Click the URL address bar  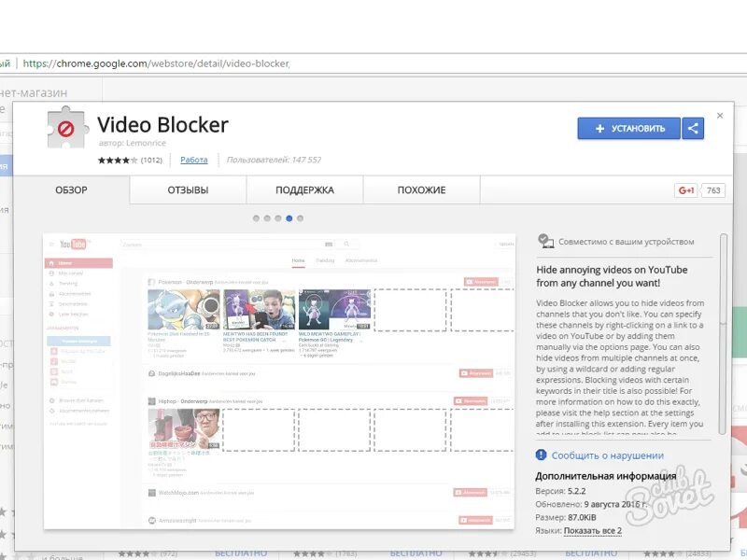tap(372, 63)
